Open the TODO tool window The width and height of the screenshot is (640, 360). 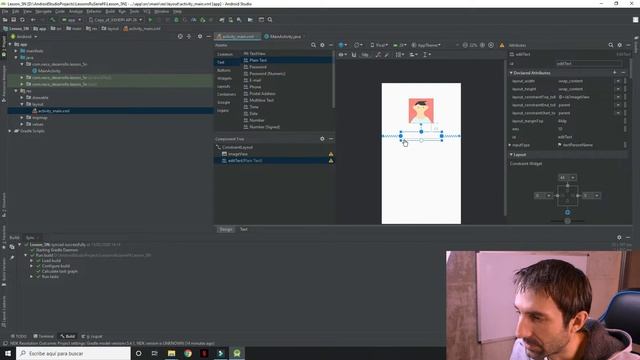19,336
